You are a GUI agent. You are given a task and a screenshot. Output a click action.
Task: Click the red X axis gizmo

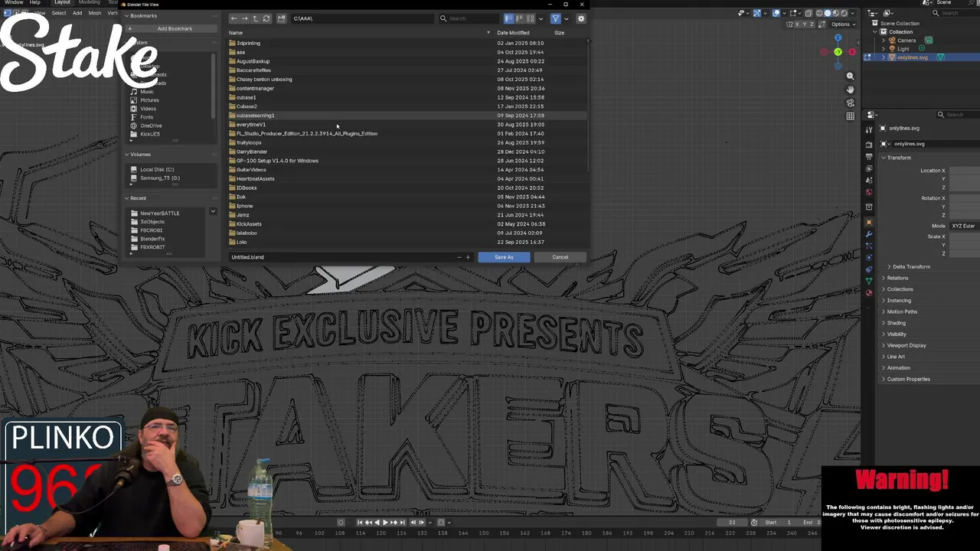[851, 52]
